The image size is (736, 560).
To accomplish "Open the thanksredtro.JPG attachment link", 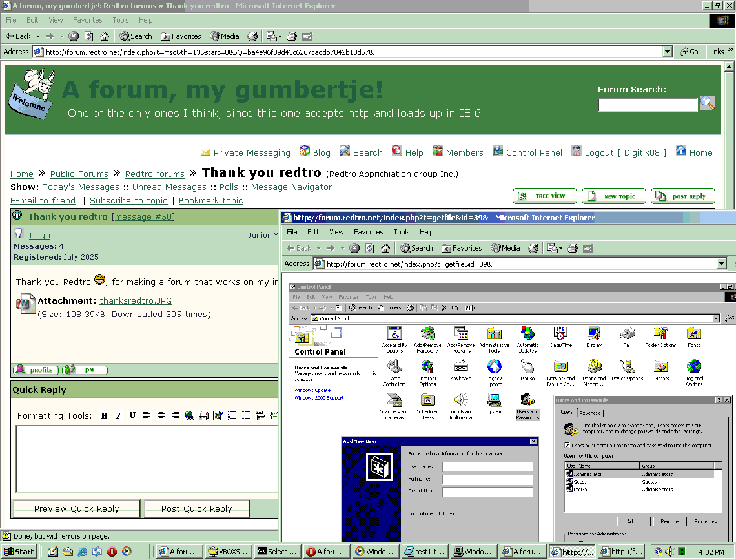I will tap(136, 301).
